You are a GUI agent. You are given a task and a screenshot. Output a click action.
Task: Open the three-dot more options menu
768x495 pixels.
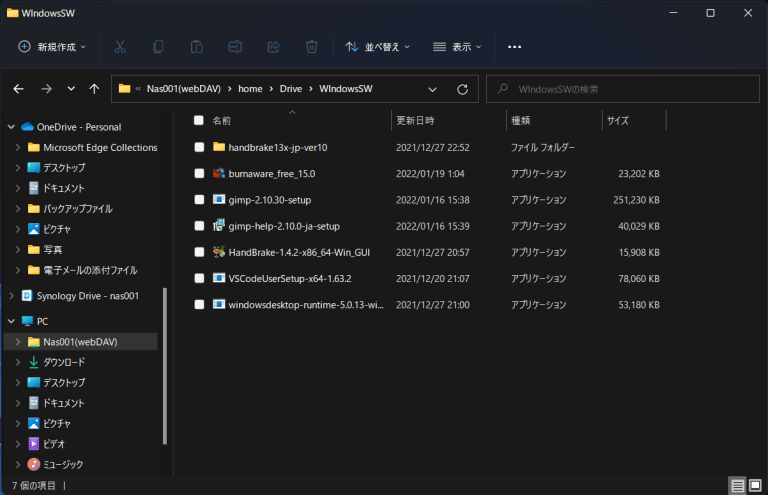click(x=514, y=47)
